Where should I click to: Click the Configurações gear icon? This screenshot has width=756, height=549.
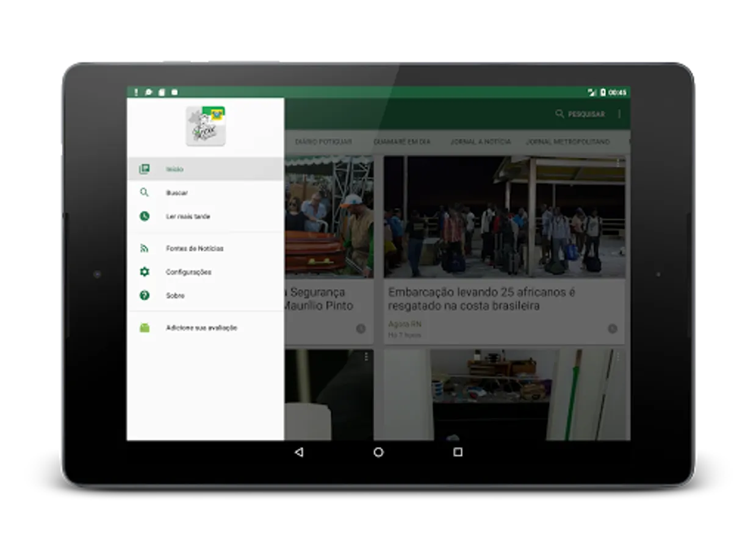pos(144,272)
